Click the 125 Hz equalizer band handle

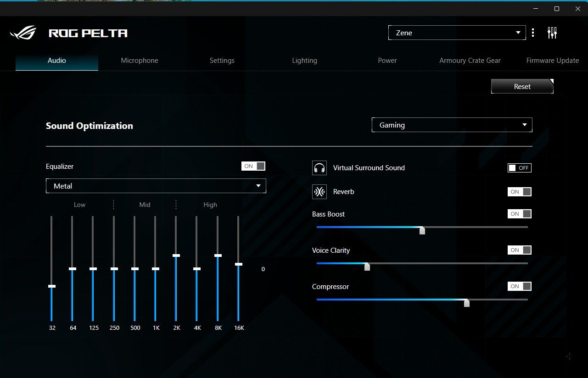click(93, 269)
